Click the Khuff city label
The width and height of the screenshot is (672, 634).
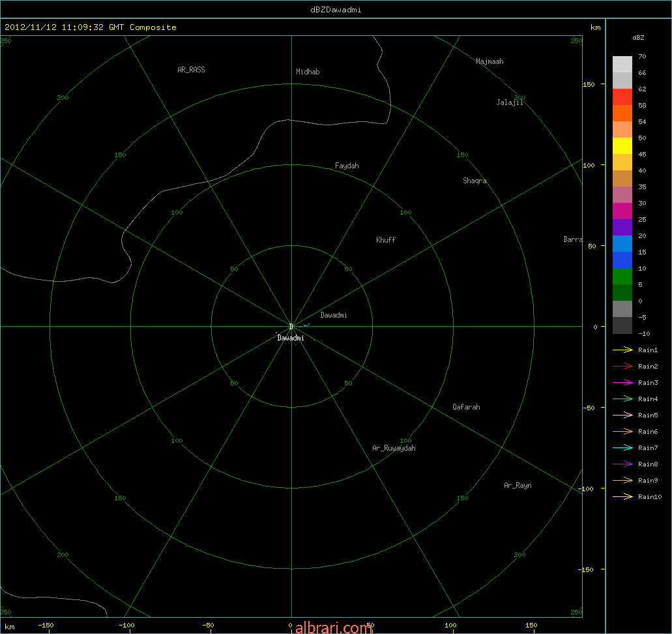(386, 240)
